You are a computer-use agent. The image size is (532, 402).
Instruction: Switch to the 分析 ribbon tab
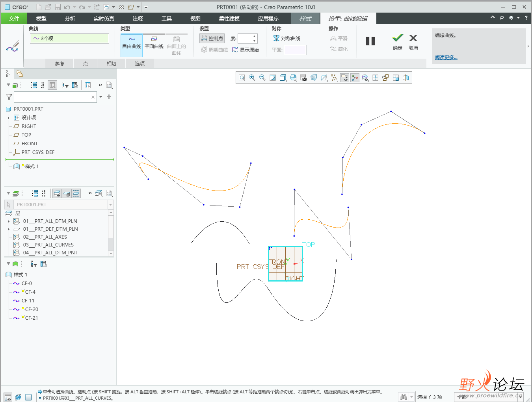[70, 19]
